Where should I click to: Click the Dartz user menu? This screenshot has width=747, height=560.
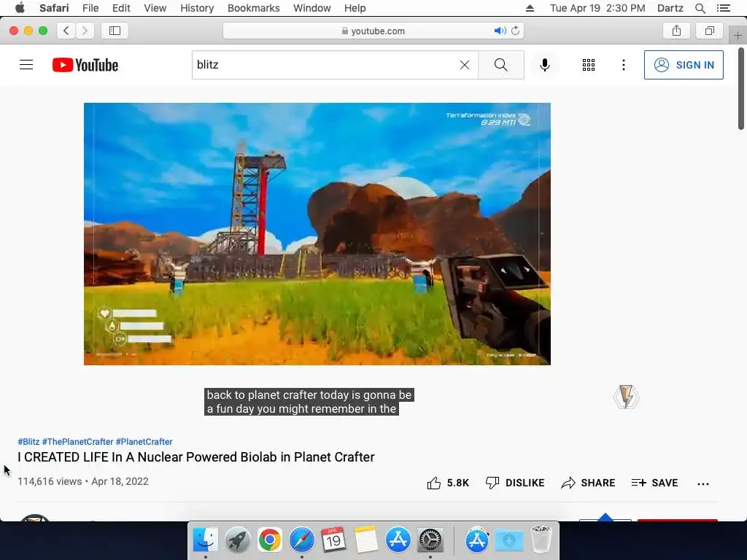tap(670, 8)
